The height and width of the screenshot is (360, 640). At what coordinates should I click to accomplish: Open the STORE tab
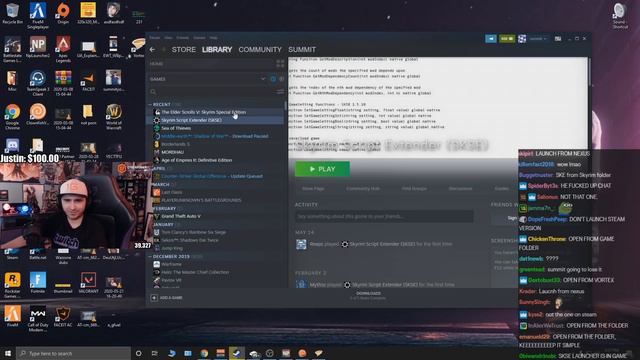click(x=184, y=49)
